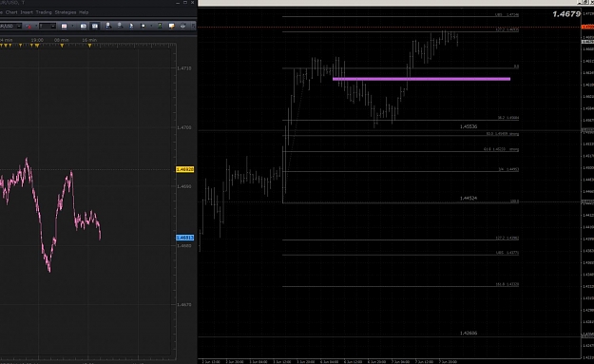Open the Trading menu
Image resolution: width=594 pixels, height=364 pixels.
pos(44,12)
